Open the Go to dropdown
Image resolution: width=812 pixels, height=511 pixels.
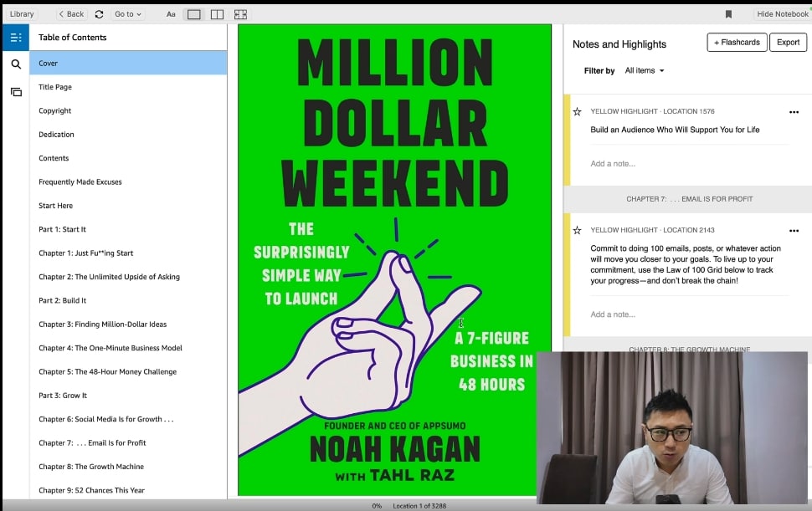[128, 14]
